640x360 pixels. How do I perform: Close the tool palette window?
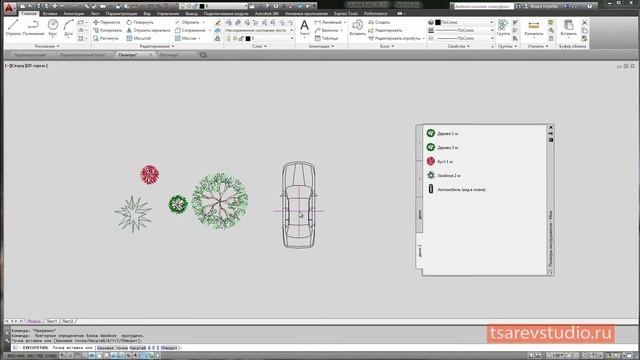click(x=551, y=127)
